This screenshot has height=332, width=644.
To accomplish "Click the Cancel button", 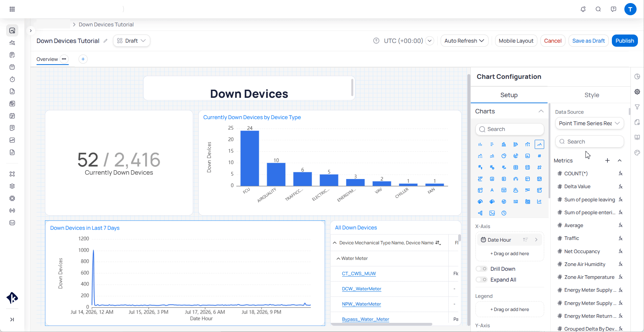I will (553, 41).
